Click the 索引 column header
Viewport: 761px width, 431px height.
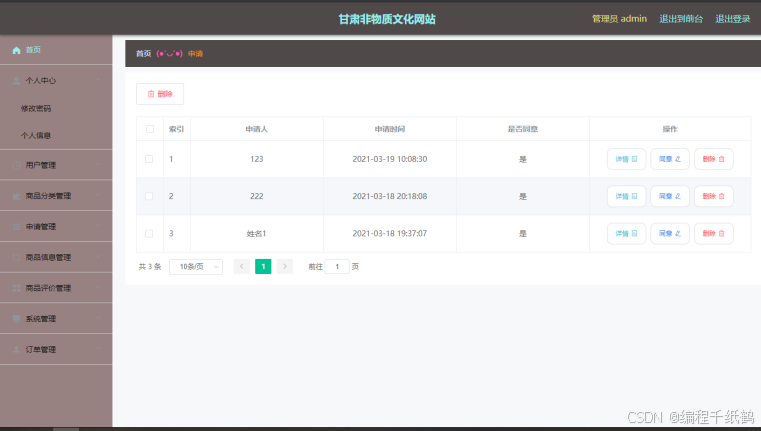click(176, 129)
